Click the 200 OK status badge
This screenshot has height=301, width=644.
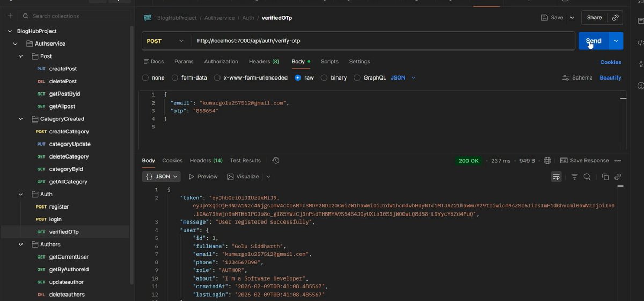(x=469, y=161)
